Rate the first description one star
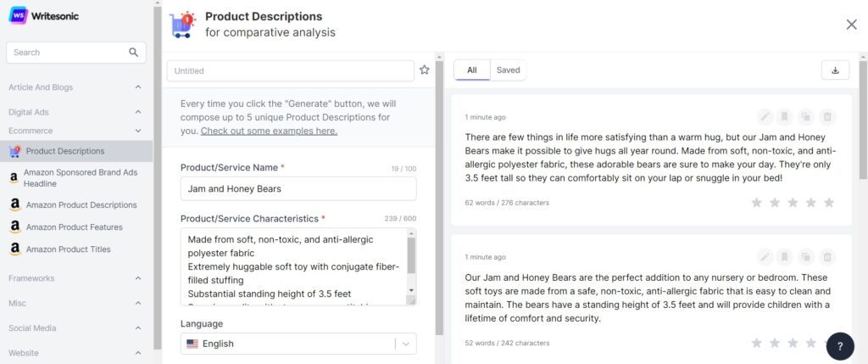 coord(756,203)
